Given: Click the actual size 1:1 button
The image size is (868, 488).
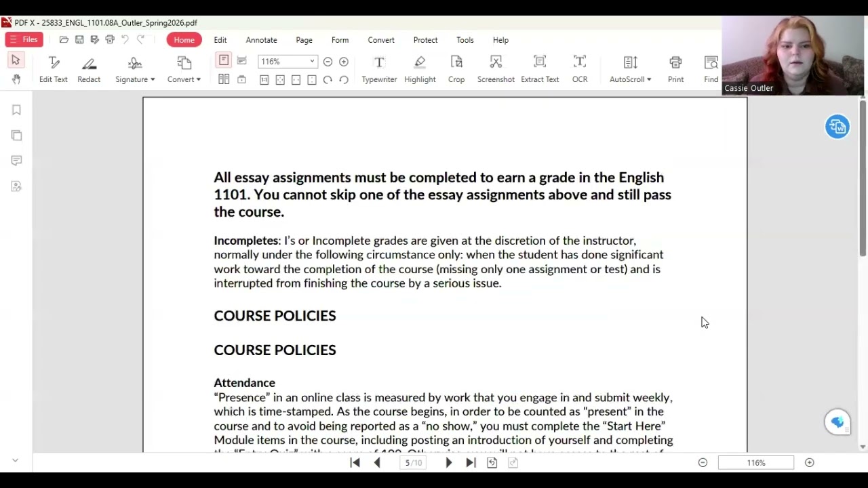Looking at the screenshot, I should pyautogui.click(x=264, y=80).
